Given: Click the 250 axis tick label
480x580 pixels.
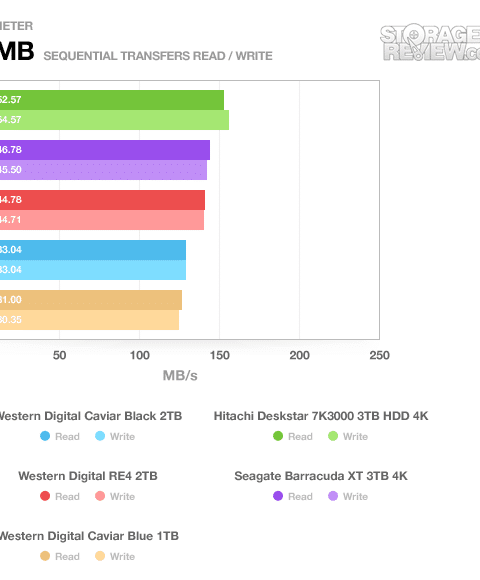Looking at the screenshot, I should 379,355.
